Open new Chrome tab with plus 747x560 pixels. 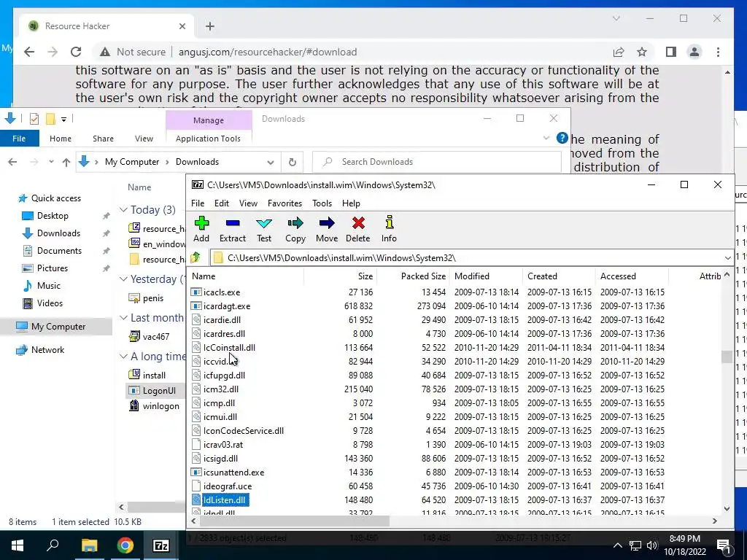point(210,26)
